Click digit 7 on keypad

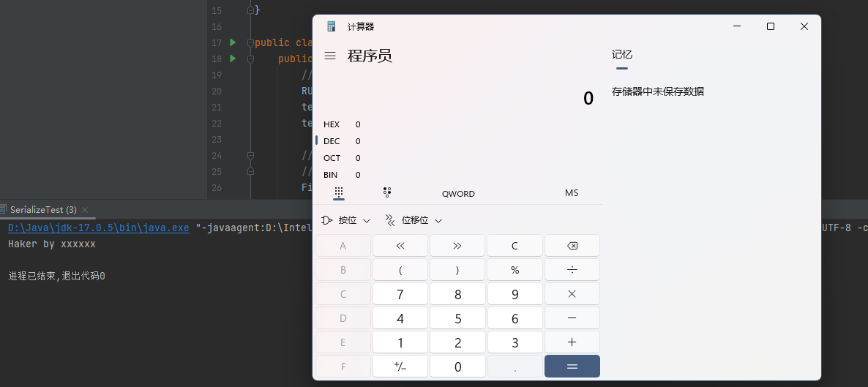coord(400,294)
